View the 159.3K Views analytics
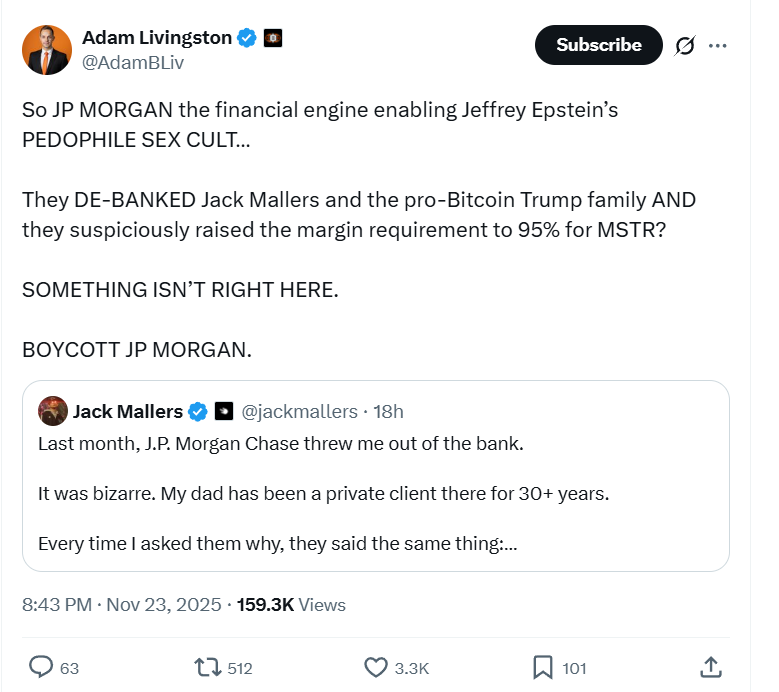The width and height of the screenshot is (779, 692). pos(291,604)
